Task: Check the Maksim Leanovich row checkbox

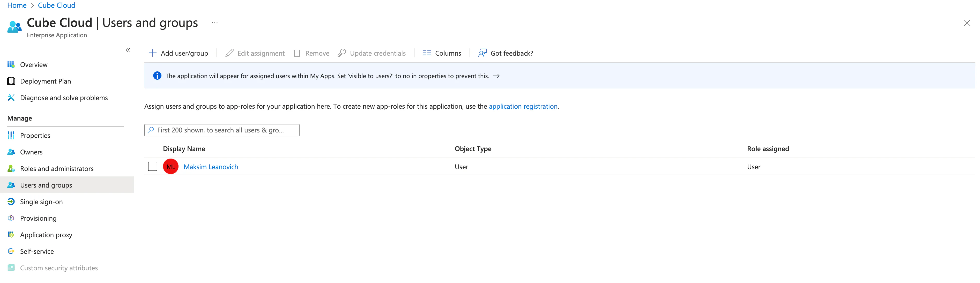Action: (x=153, y=167)
